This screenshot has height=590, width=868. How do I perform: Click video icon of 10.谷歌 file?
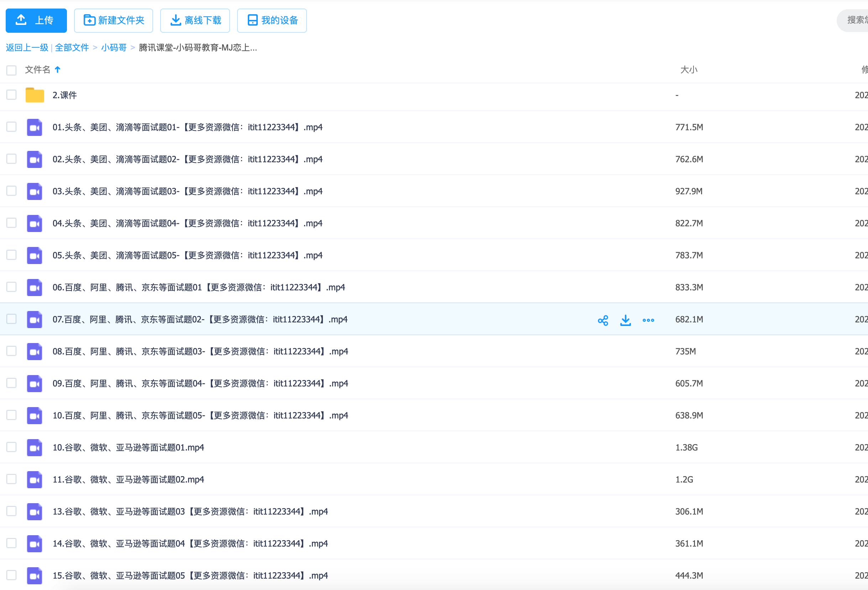point(35,447)
